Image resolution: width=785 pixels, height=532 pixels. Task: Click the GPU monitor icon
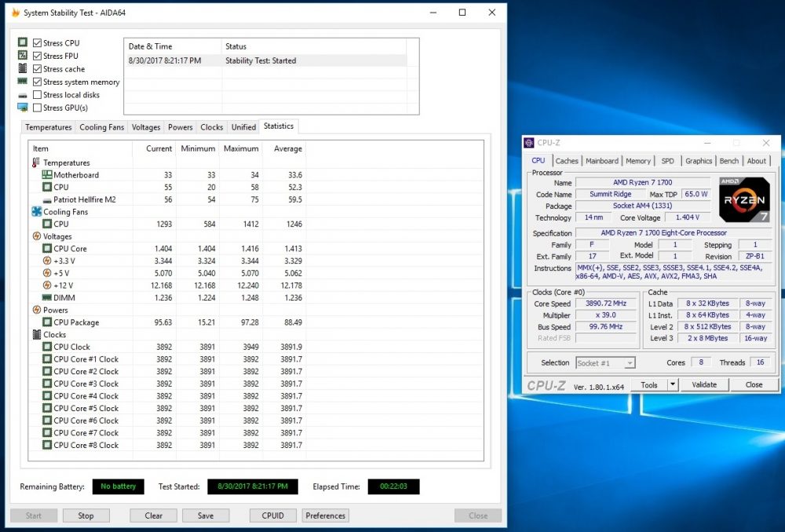tap(23, 107)
